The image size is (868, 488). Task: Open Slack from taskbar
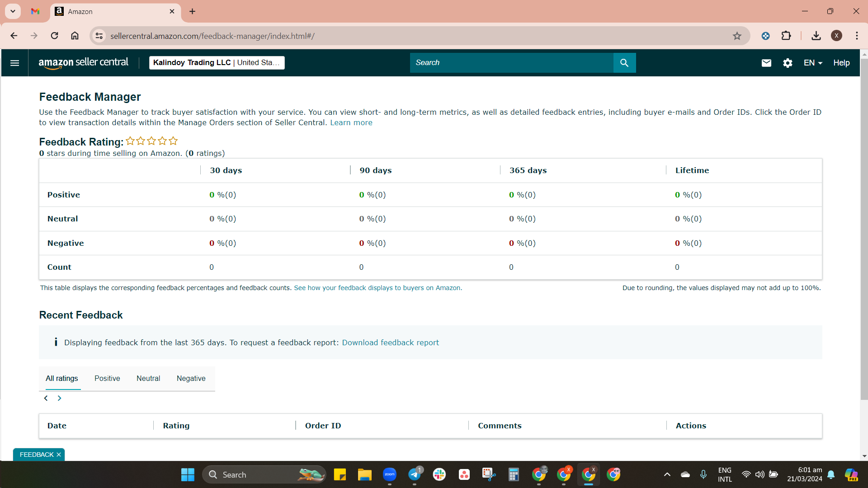[439, 475]
